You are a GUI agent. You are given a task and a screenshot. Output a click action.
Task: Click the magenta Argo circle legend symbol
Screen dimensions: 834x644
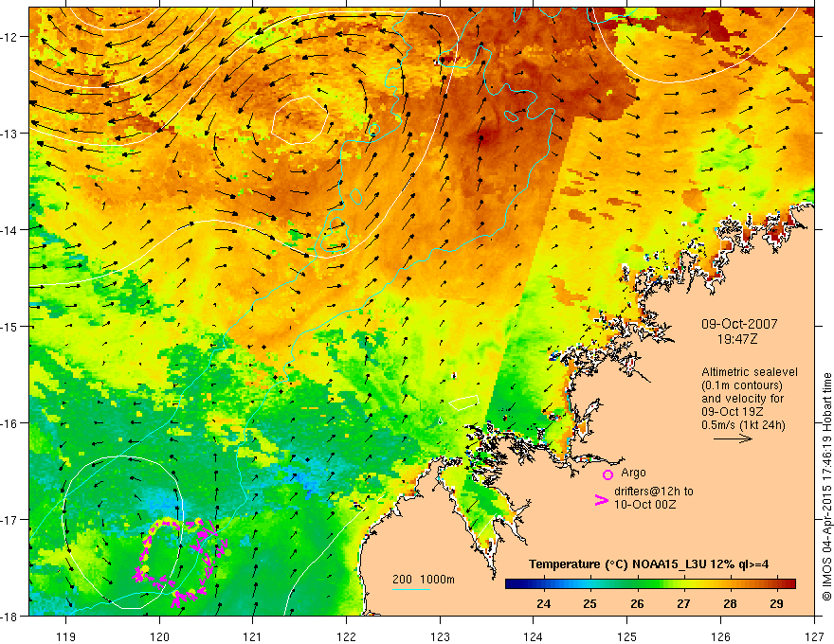click(x=607, y=474)
